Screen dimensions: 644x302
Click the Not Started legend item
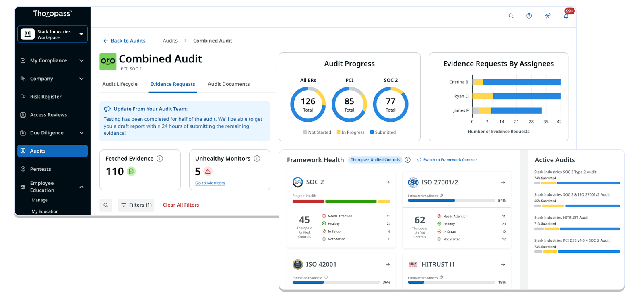pos(317,132)
